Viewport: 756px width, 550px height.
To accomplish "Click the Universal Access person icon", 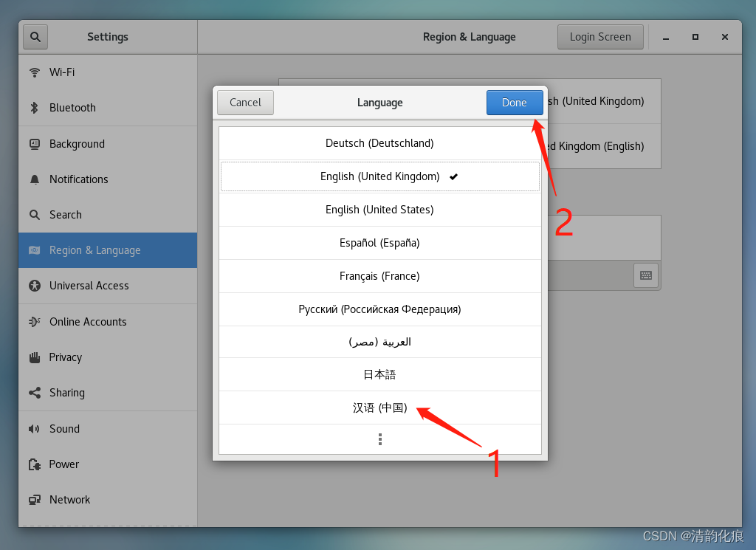I will pos(34,286).
